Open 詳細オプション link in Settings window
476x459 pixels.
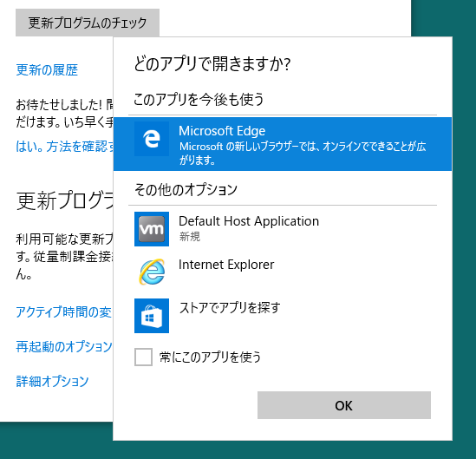(52, 381)
